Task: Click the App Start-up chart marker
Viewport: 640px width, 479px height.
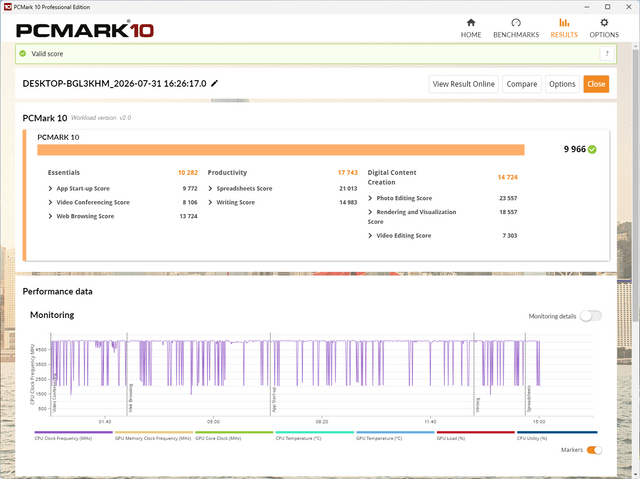Action: tap(274, 400)
